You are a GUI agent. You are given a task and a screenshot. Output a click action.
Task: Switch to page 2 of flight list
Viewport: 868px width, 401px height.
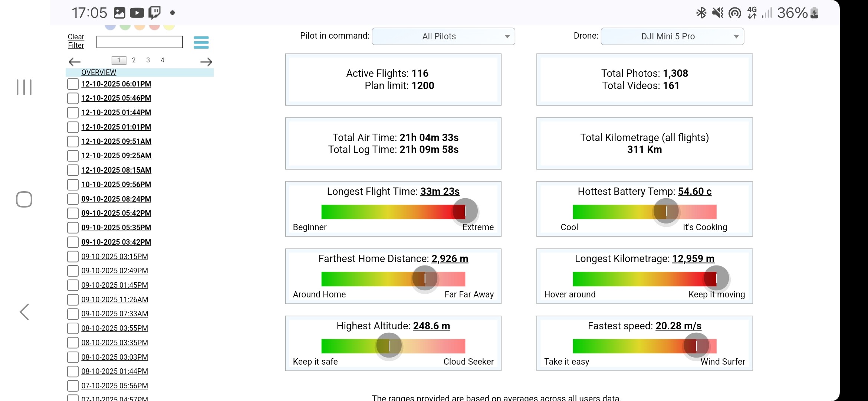click(134, 60)
